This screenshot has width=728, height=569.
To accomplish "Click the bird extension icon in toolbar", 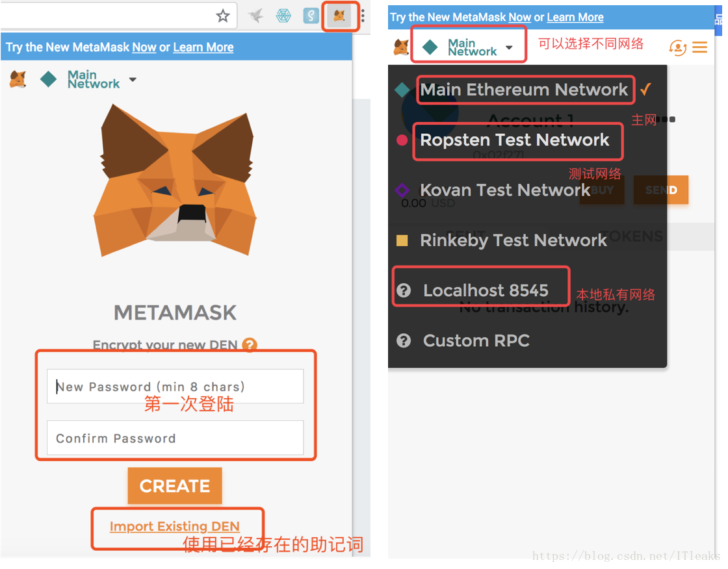I will pyautogui.click(x=255, y=16).
